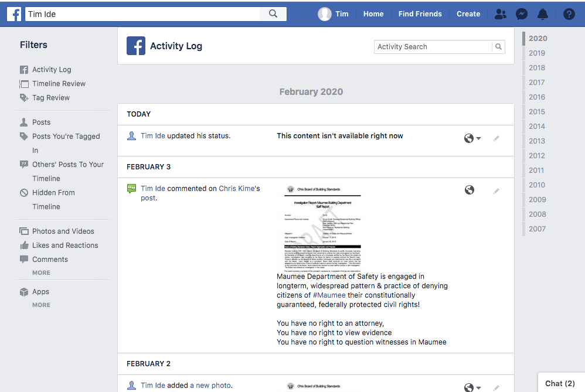
Task: Open the audience globe dropdown for the status update
Action: 472,139
